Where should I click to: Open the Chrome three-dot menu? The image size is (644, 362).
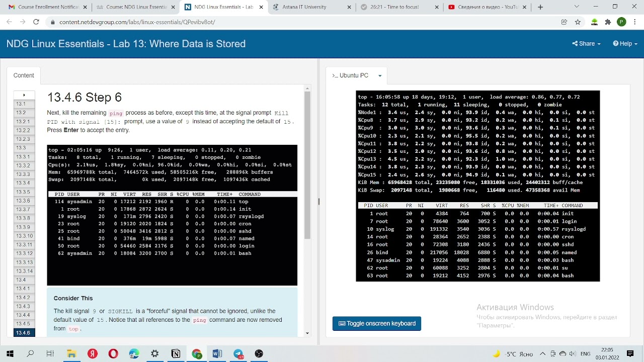pos(634,22)
